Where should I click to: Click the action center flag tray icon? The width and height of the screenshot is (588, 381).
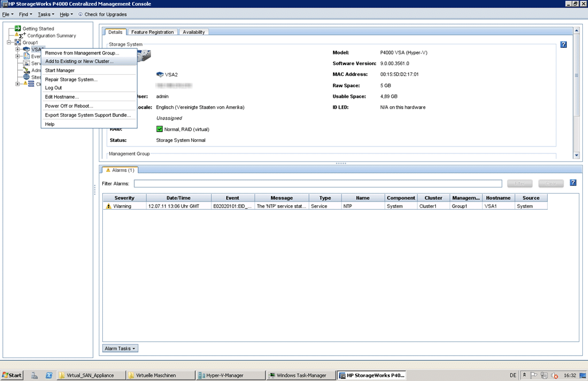(533, 375)
